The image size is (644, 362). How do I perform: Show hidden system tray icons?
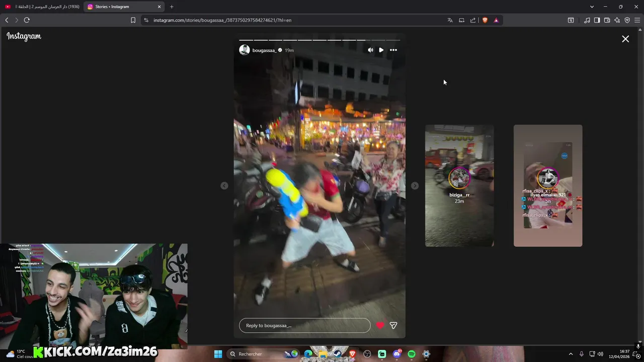click(x=571, y=354)
